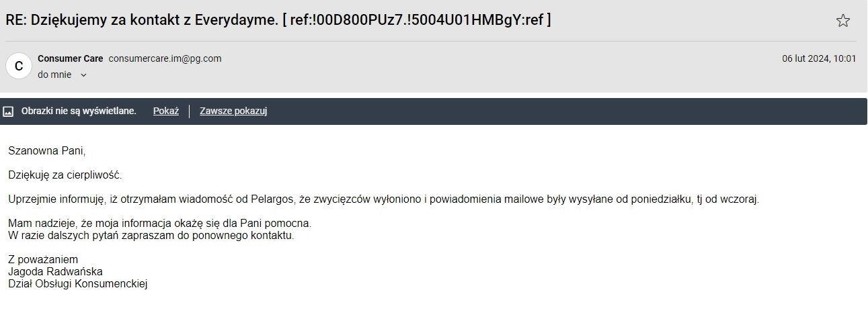Click the sentence mentioning Pelargos
Viewport: 868px width, 329px height.
coord(383,199)
